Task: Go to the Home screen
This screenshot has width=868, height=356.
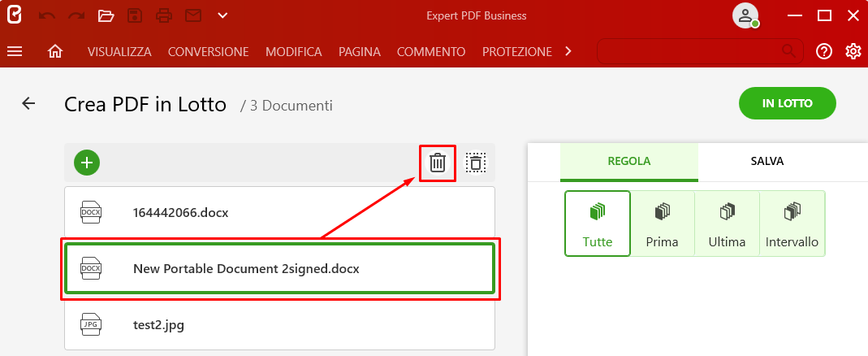Action: pyautogui.click(x=54, y=51)
